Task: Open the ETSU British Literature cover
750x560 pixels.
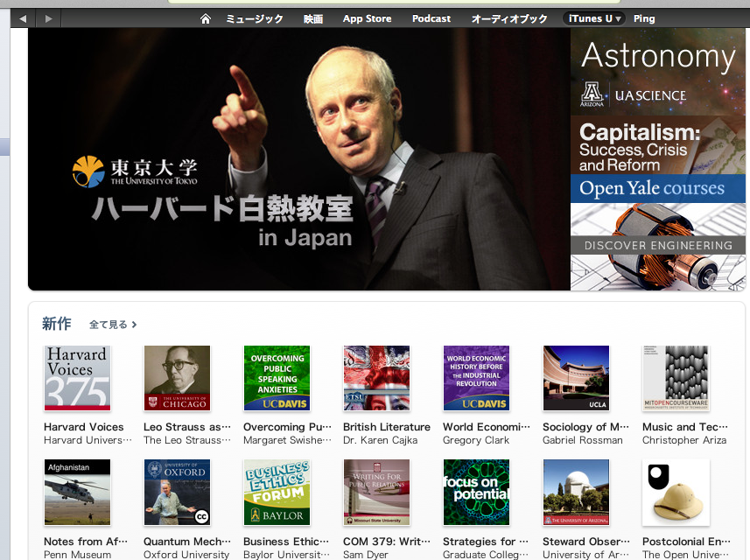Action: click(x=376, y=378)
